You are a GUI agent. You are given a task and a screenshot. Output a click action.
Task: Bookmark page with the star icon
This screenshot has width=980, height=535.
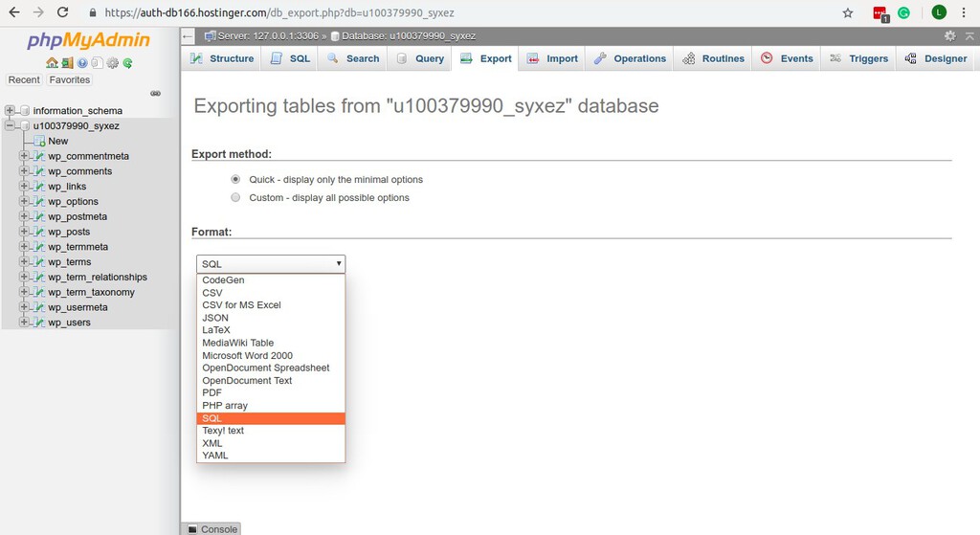(848, 12)
